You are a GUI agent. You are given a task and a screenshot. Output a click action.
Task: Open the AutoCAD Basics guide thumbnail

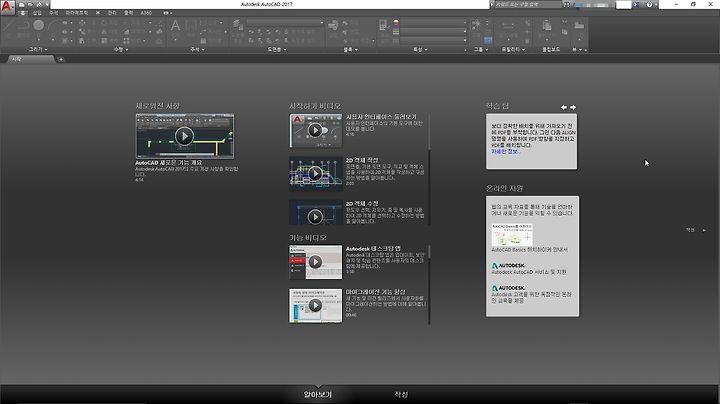pos(512,235)
